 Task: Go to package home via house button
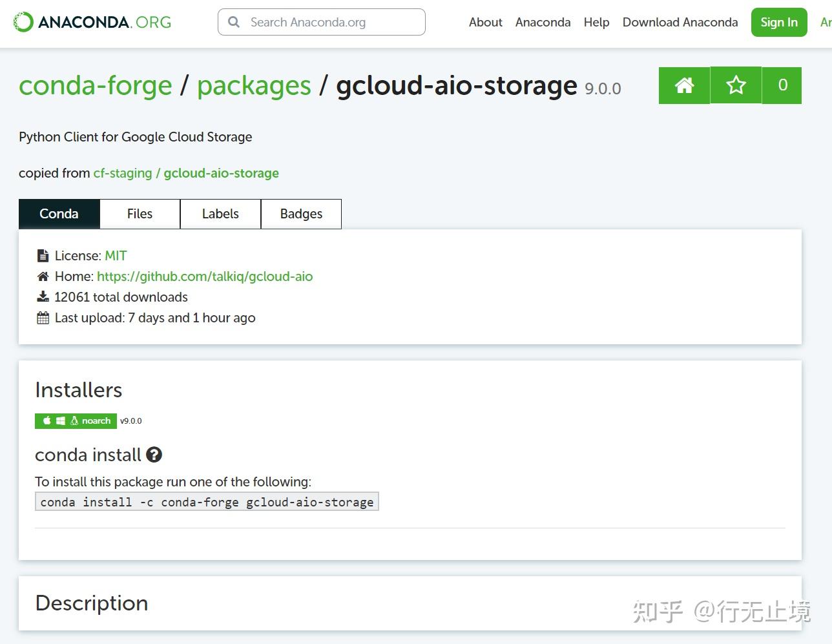(684, 85)
